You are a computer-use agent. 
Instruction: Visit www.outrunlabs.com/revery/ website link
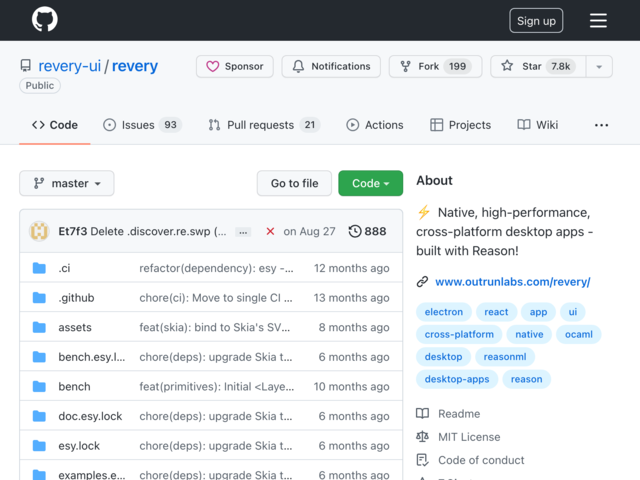click(513, 282)
